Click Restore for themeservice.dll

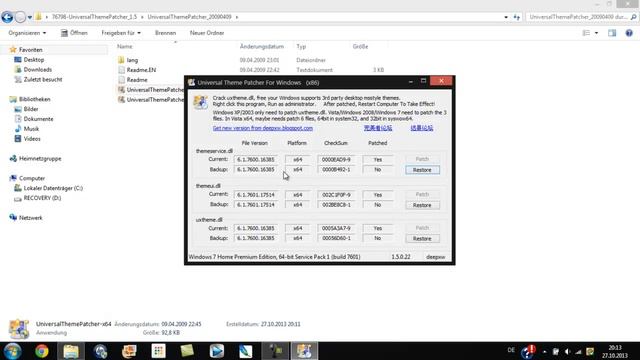[x=422, y=170]
